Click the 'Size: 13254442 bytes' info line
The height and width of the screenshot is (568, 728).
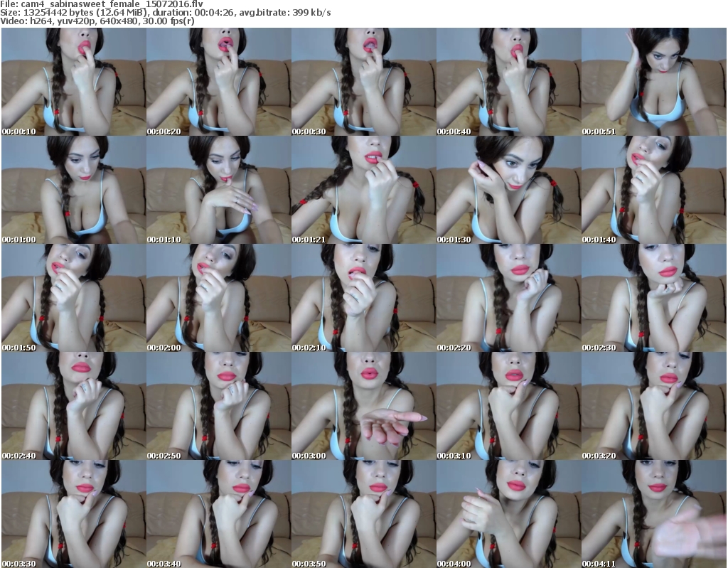(165, 13)
